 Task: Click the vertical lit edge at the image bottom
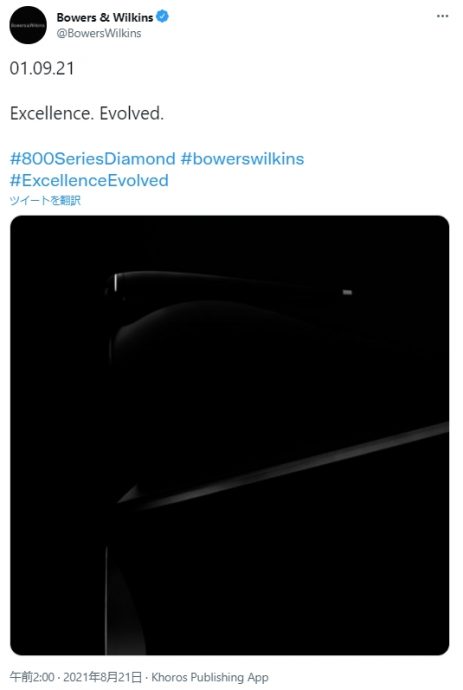106,600
